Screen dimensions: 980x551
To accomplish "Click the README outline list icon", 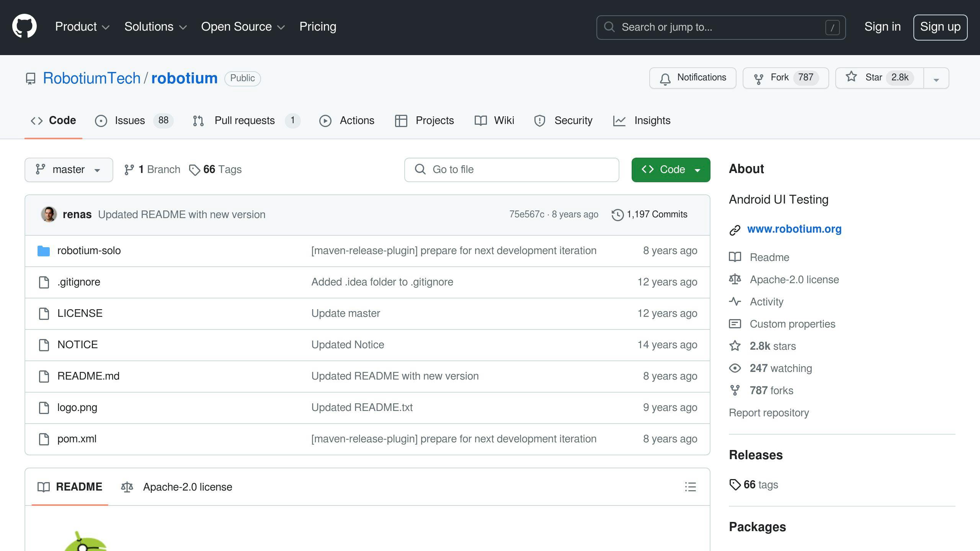I will point(690,487).
